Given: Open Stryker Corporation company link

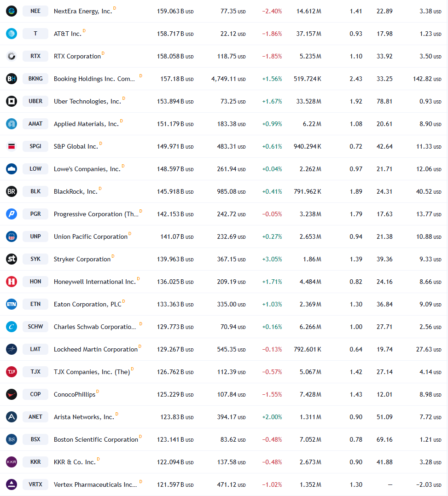Looking at the screenshot, I should [82, 260].
